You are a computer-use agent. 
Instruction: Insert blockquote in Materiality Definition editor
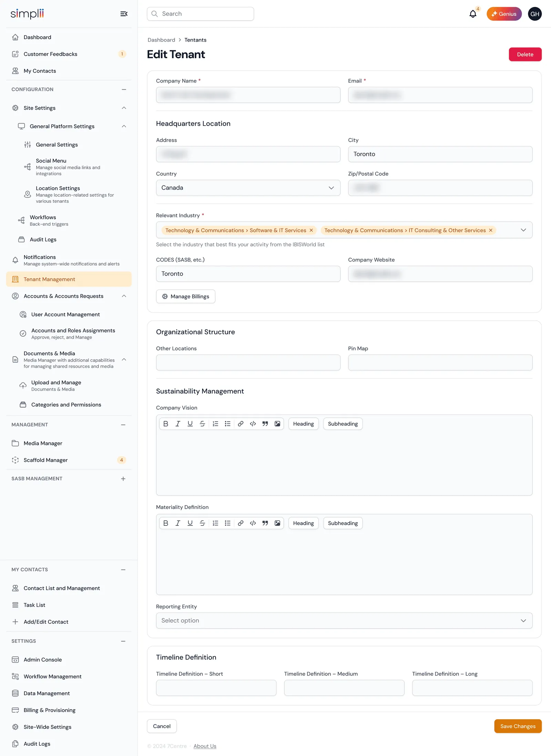pyautogui.click(x=265, y=523)
